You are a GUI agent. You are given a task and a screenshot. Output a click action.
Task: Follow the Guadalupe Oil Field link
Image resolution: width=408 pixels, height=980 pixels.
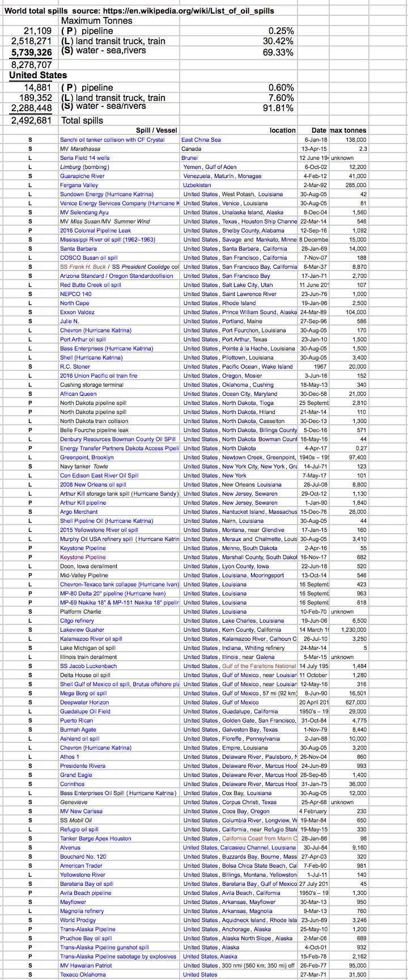[85, 711]
